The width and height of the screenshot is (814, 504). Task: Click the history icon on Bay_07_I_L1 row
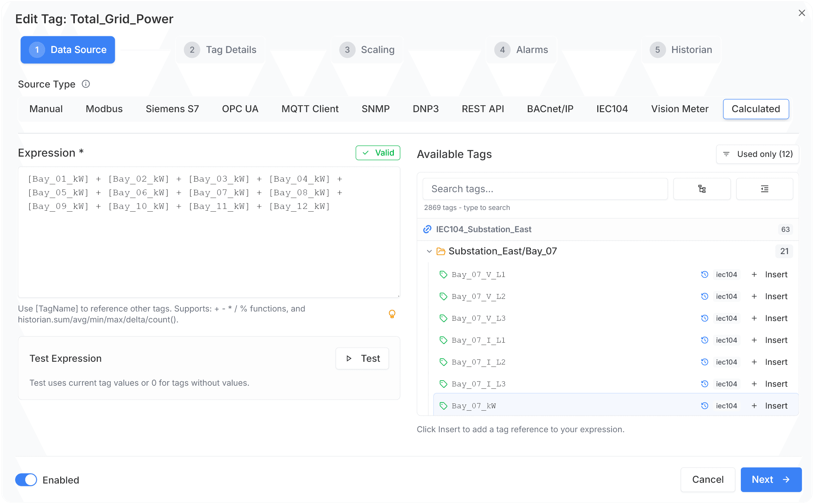705,340
